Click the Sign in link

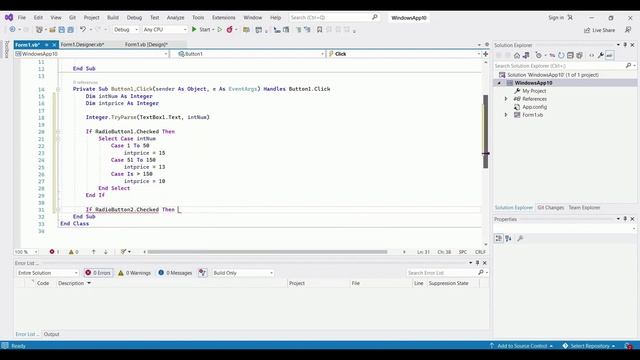tap(556, 18)
